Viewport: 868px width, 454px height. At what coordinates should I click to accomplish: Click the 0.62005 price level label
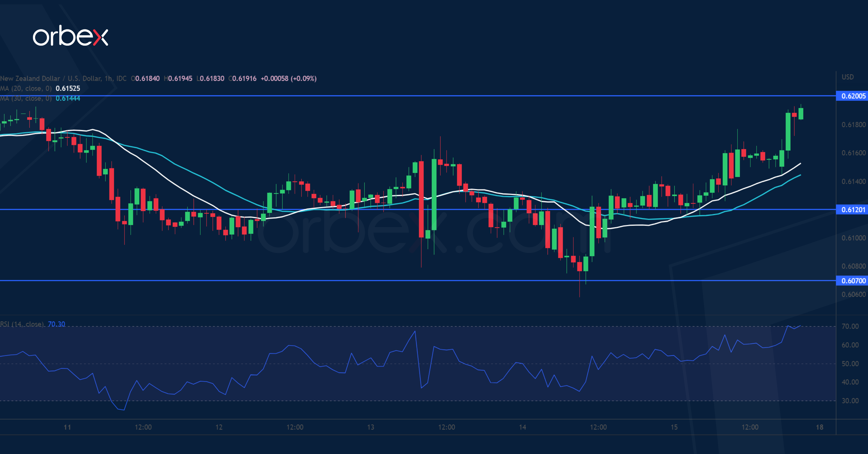coord(853,96)
